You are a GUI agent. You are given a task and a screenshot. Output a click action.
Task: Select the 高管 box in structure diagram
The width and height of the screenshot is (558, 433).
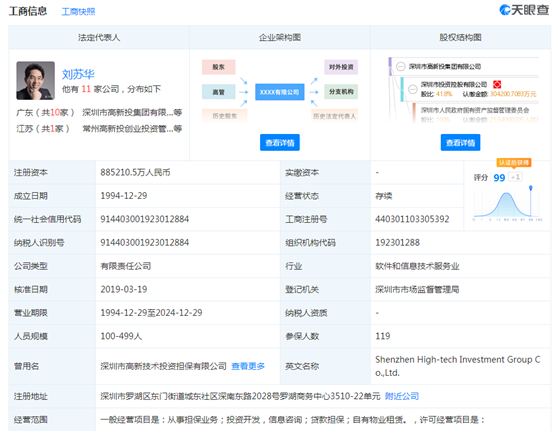[x=219, y=92]
